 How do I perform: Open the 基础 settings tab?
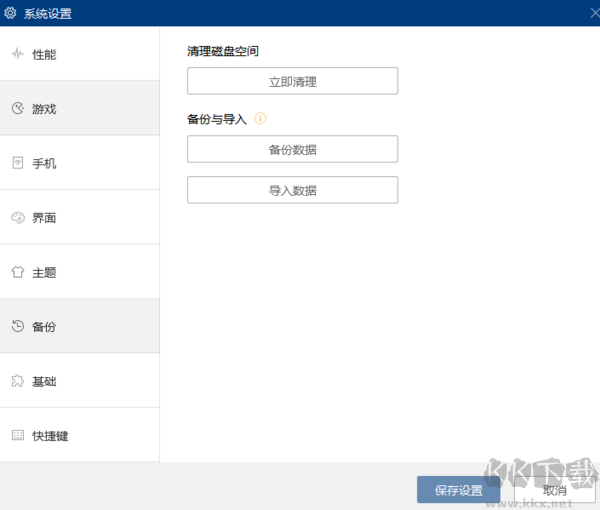pos(80,381)
